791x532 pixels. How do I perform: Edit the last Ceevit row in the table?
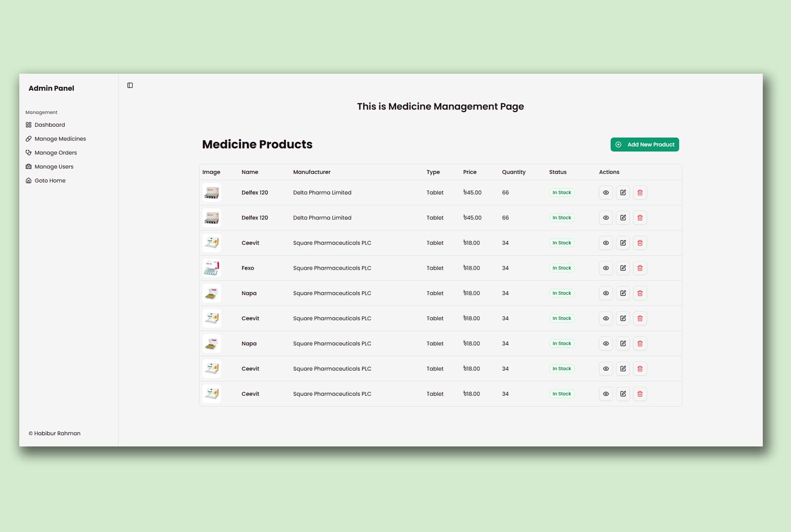coord(623,394)
